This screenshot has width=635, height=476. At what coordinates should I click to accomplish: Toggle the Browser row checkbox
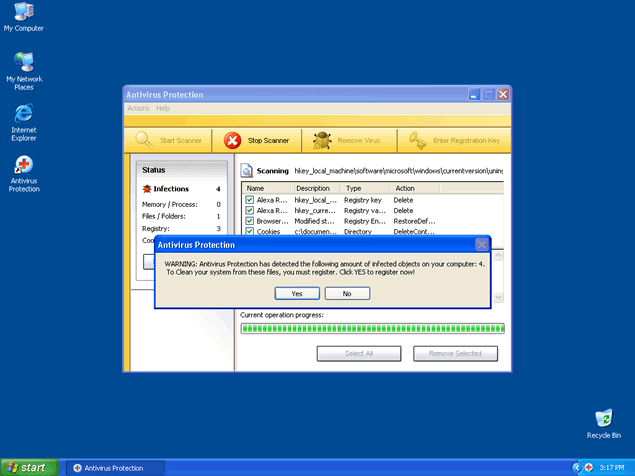point(250,221)
